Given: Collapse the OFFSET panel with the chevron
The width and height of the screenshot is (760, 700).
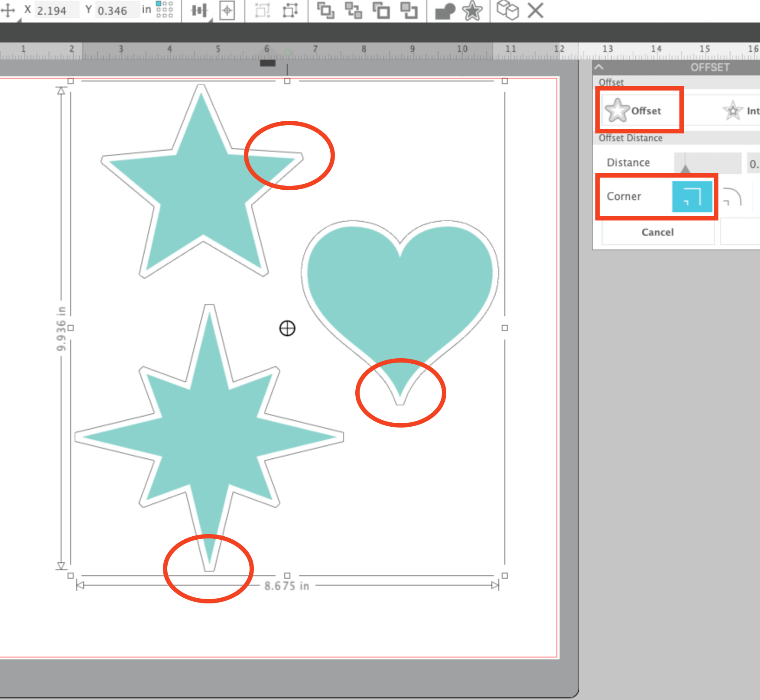Looking at the screenshot, I should [599, 67].
